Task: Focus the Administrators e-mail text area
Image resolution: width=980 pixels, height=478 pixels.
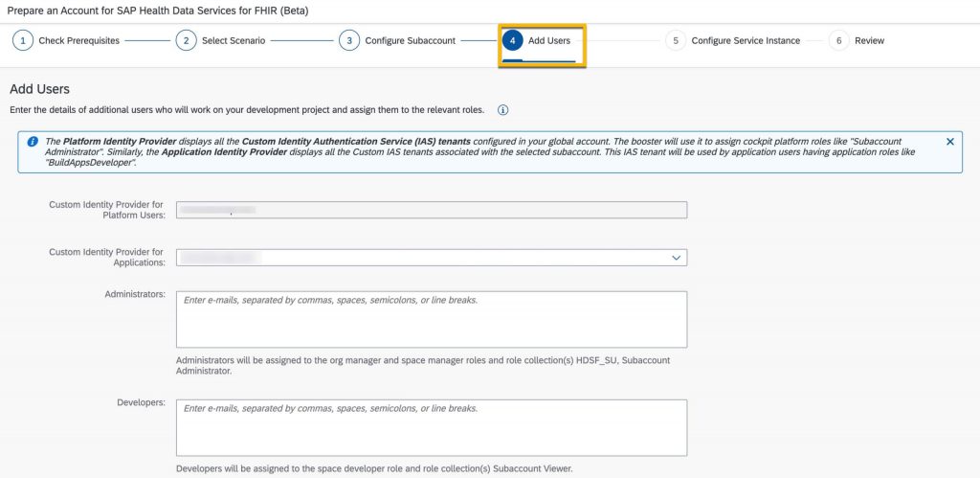Action: (x=432, y=319)
